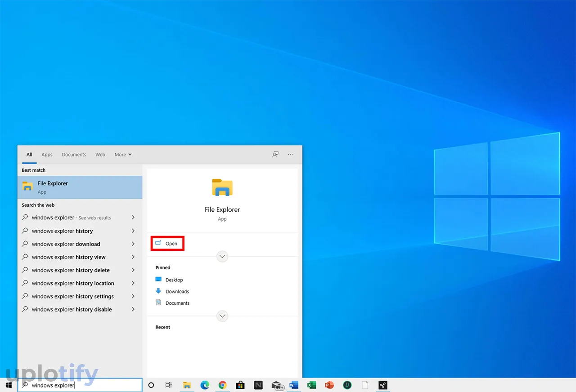576x392 pixels.
Task: Open the blank document icon on taskbar
Action: [x=365, y=385]
